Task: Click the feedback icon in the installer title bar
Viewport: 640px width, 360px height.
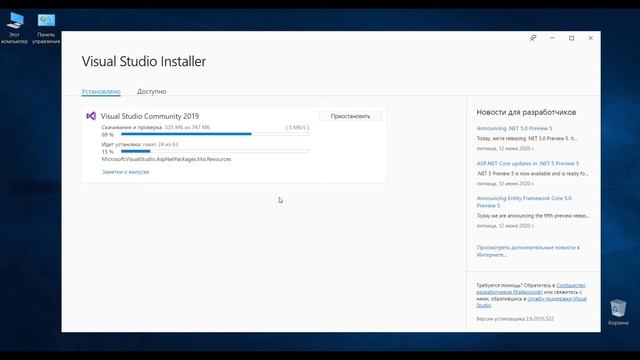Action: pyautogui.click(x=533, y=38)
